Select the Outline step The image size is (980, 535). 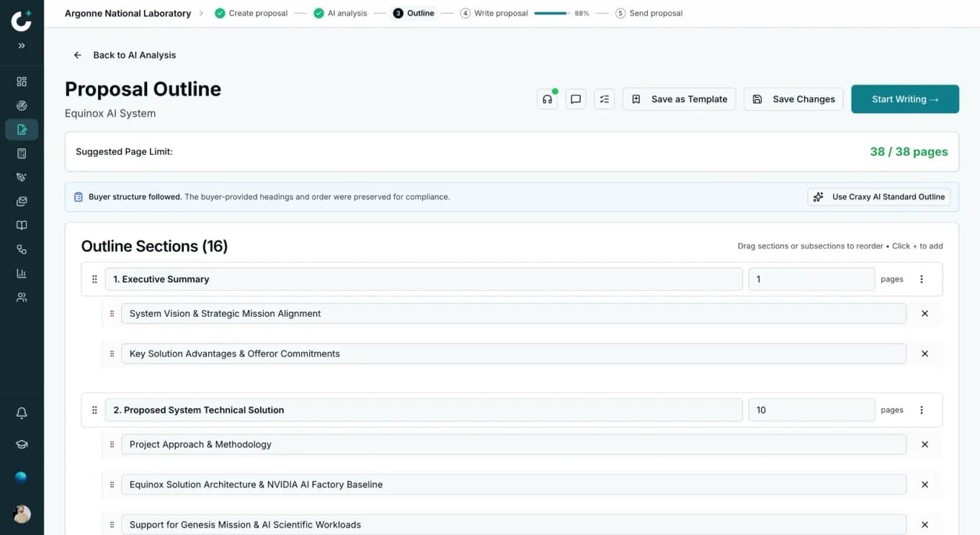414,13
